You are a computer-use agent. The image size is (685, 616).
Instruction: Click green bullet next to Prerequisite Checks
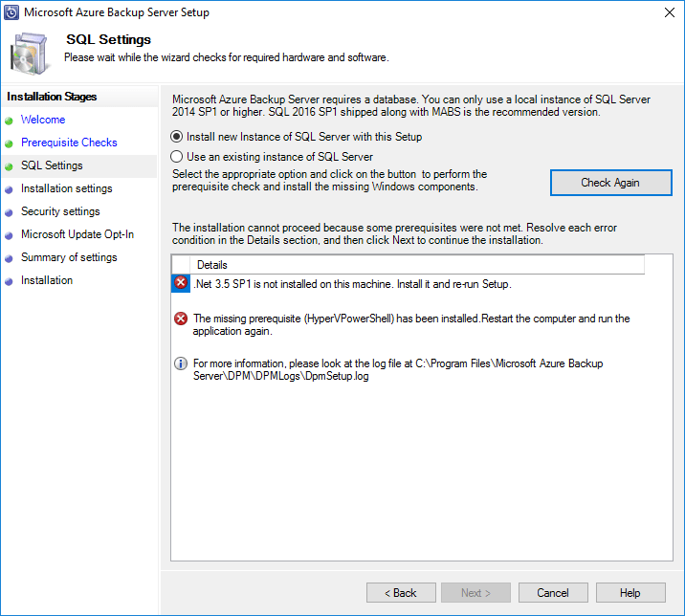[x=10, y=143]
